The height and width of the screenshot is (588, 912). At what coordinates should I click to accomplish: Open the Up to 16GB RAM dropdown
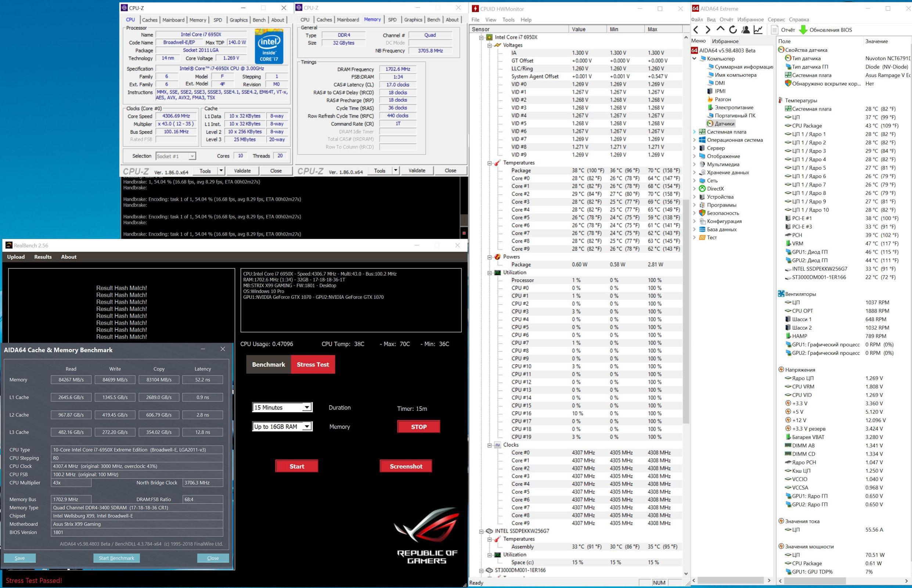click(306, 427)
